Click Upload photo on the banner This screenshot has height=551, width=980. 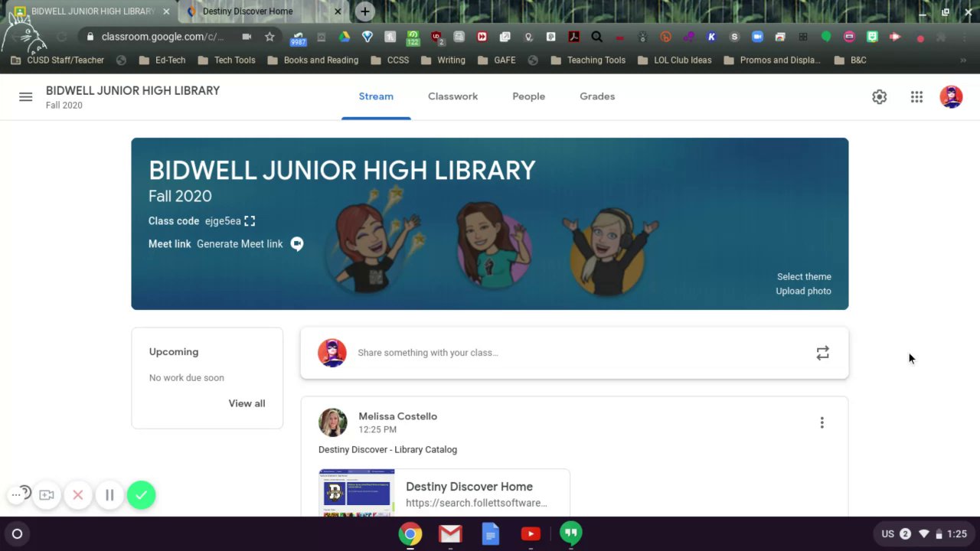(x=803, y=291)
